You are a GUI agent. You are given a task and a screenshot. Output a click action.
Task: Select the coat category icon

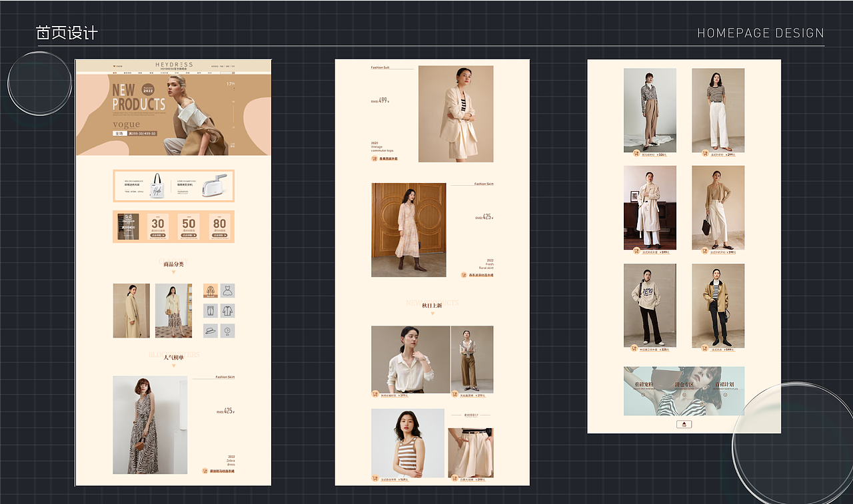(211, 291)
